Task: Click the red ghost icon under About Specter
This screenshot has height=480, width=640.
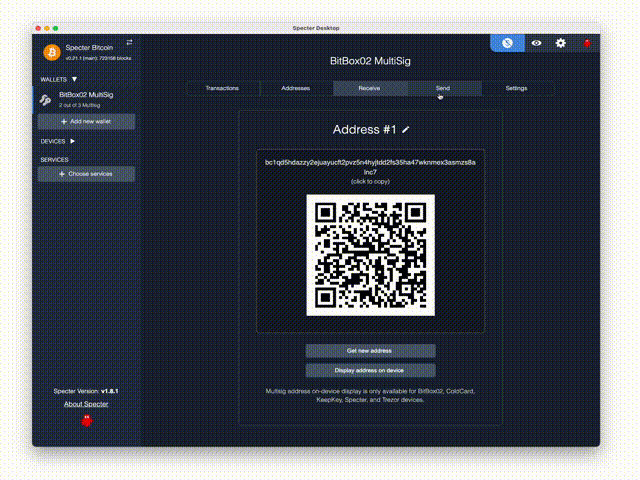Action: pos(87,421)
